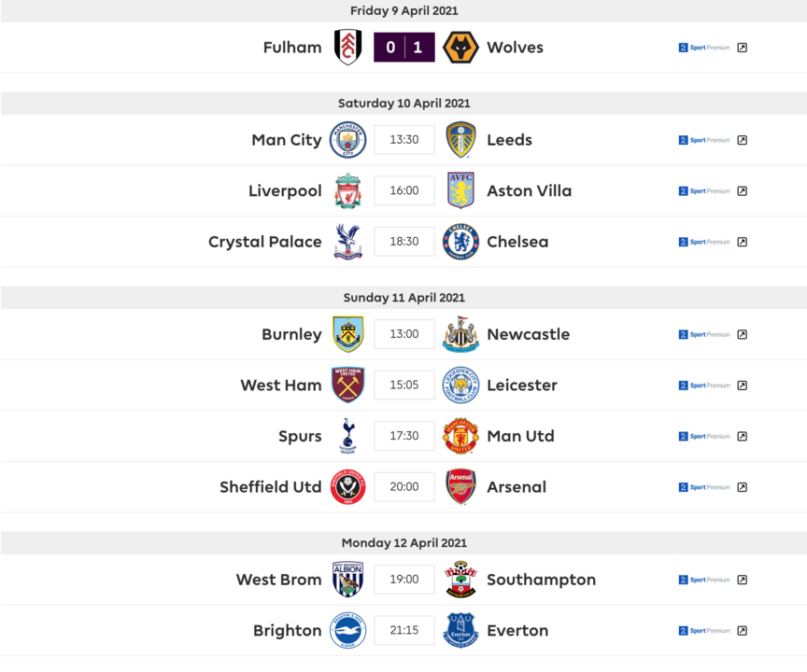Click the Arsenal club crest
The height and width of the screenshot is (672, 807).
click(460, 487)
